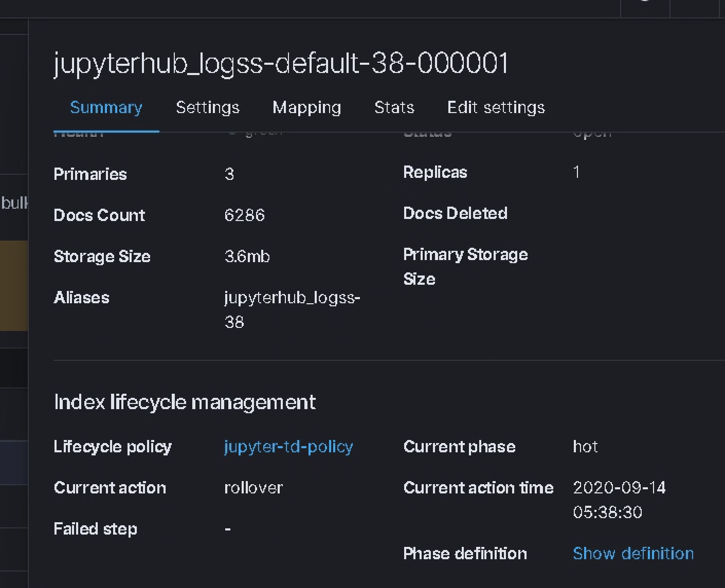
Task: Click the current action timestamp 2020-09-14
Action: pyautogui.click(x=620, y=488)
